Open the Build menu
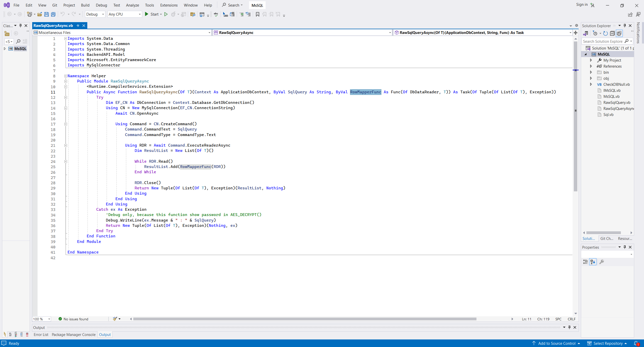 85,5
